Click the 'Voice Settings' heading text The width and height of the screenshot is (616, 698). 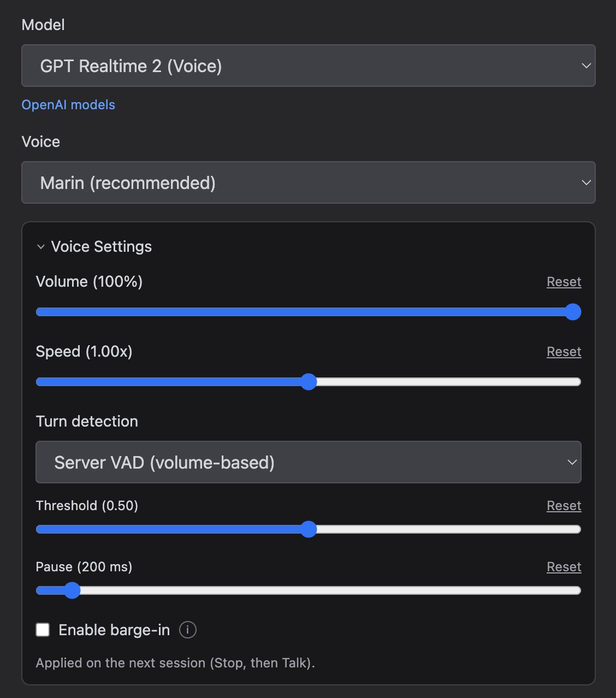pos(102,247)
